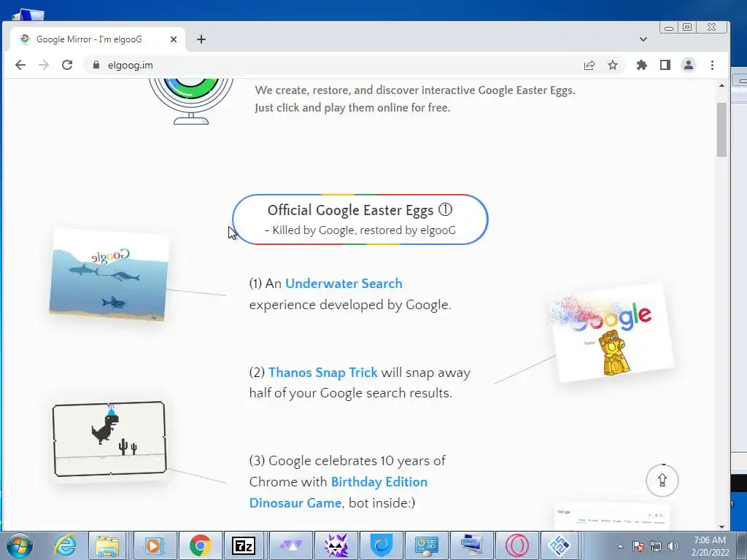Open Chrome's three-dot menu

point(712,65)
